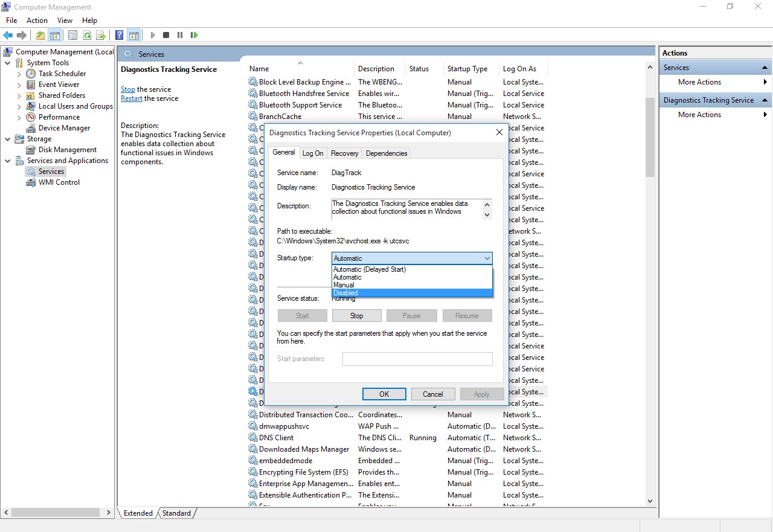Click the Refresh toolbar icon
This screenshot has height=532, width=773.
[x=87, y=35]
